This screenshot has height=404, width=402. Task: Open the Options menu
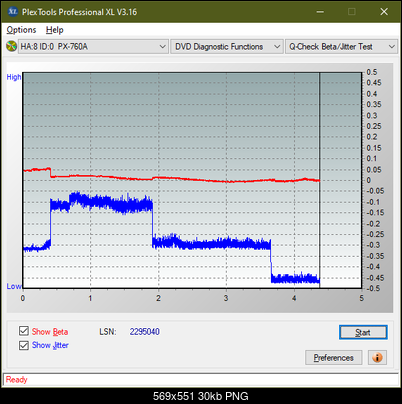[21, 30]
